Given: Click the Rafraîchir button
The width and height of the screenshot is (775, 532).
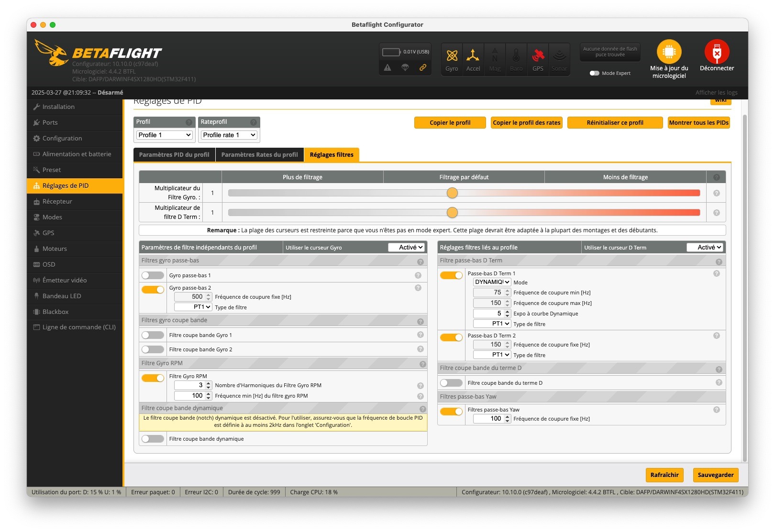Looking at the screenshot, I should 664,475.
